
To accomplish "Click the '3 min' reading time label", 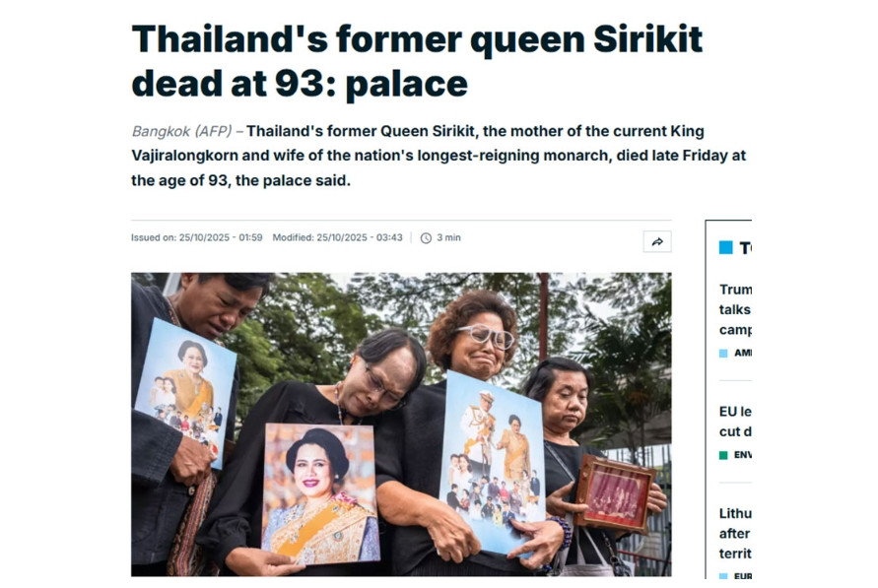I will pyautogui.click(x=448, y=238).
